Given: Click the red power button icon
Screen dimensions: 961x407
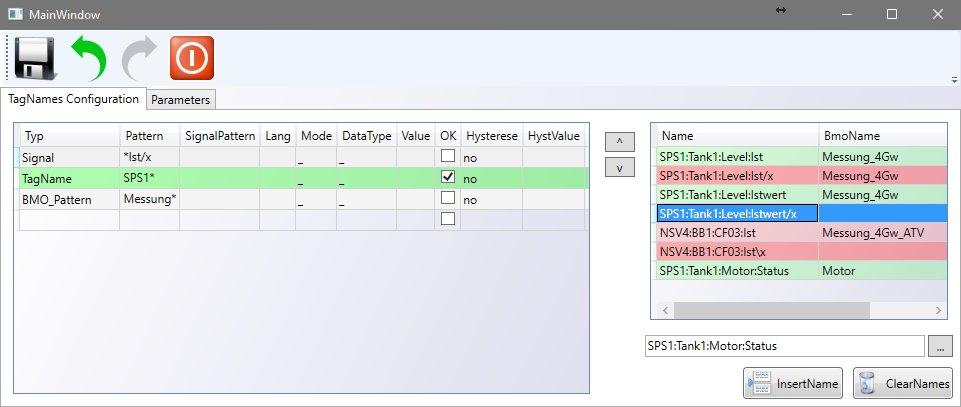Looking at the screenshot, I should (191, 59).
